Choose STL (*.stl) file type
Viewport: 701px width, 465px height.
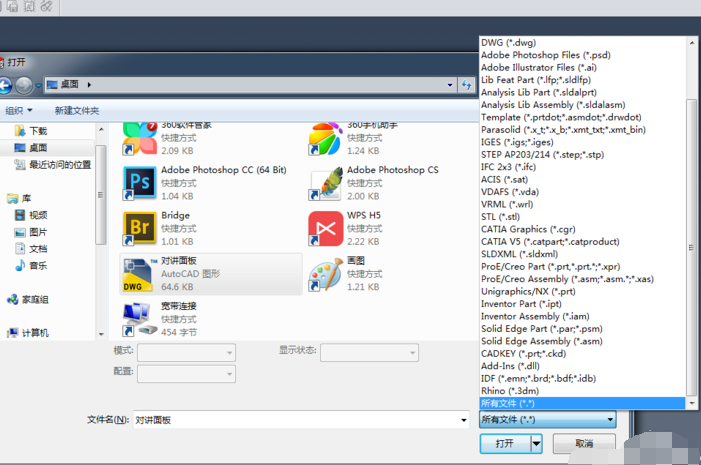pos(583,217)
